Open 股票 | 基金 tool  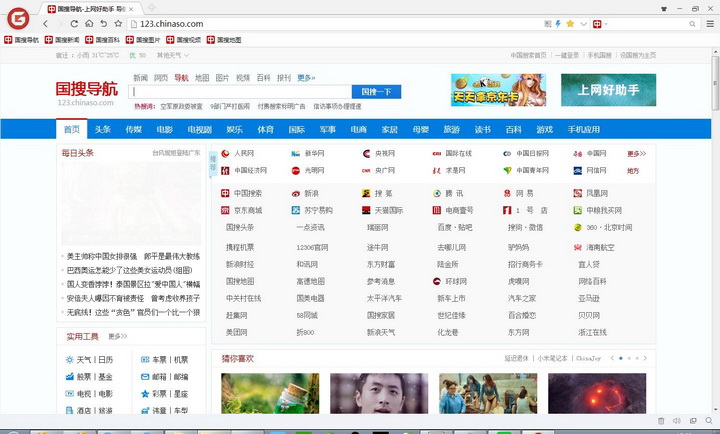(89, 377)
